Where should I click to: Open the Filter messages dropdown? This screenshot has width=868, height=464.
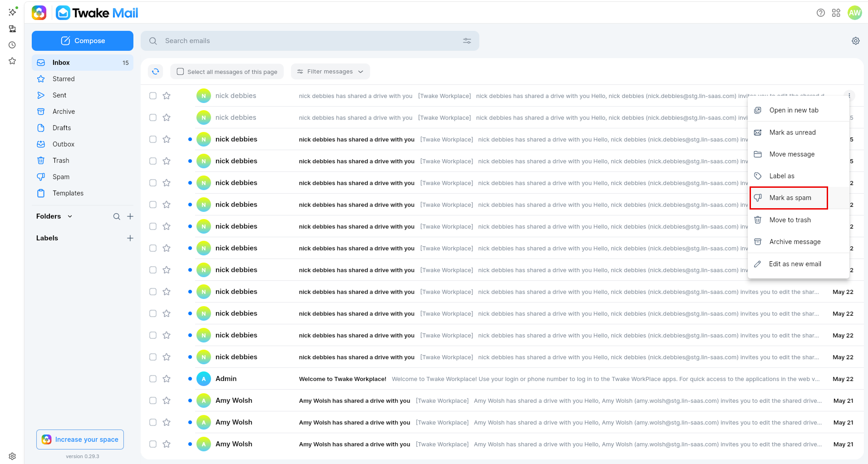pos(330,72)
